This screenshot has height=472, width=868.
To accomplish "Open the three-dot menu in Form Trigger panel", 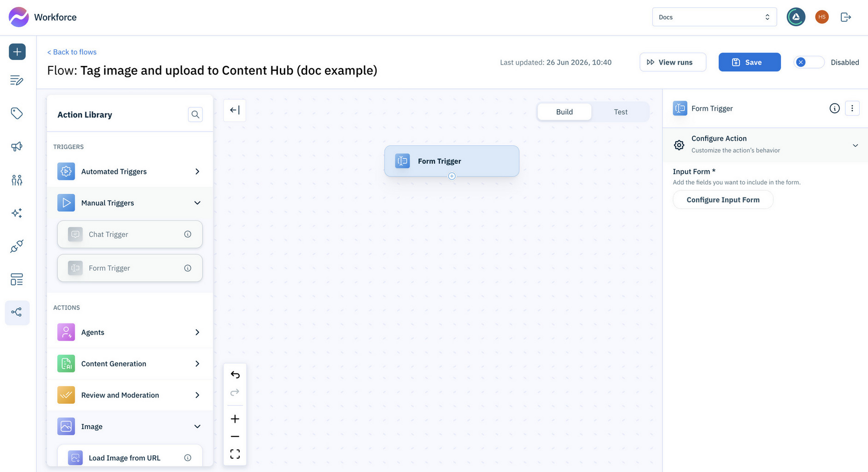I will point(852,108).
